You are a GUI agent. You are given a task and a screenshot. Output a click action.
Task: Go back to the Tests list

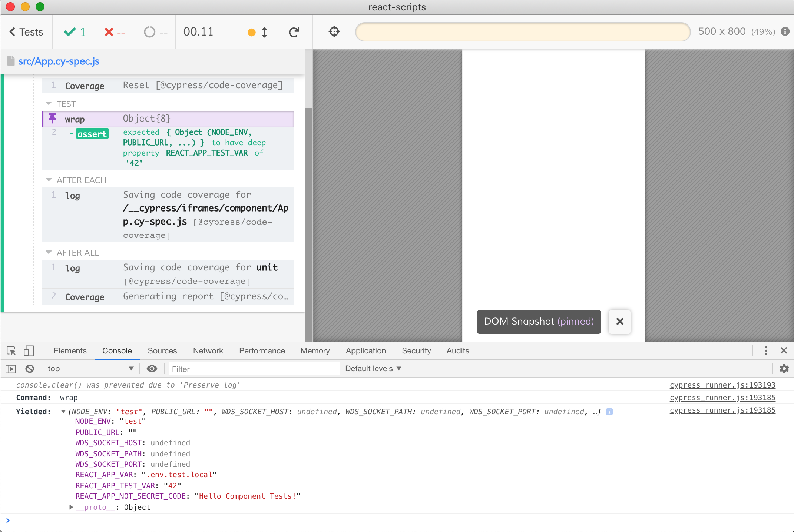pos(26,32)
